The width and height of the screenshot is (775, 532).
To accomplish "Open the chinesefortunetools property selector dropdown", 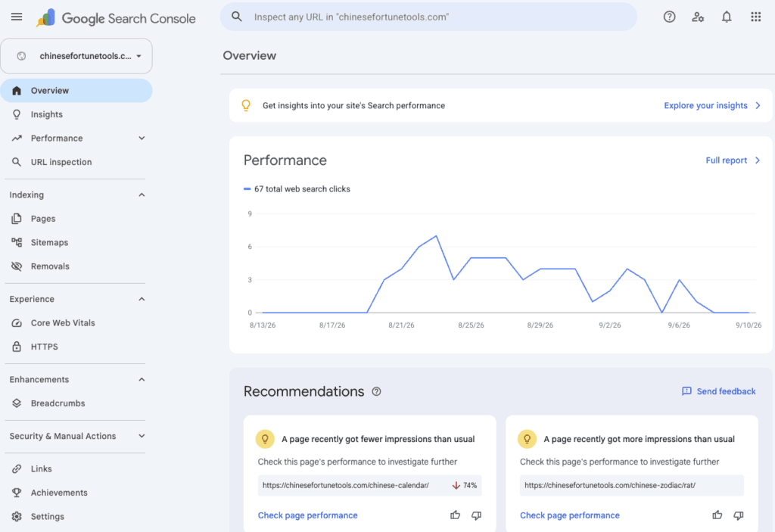I will click(x=76, y=56).
